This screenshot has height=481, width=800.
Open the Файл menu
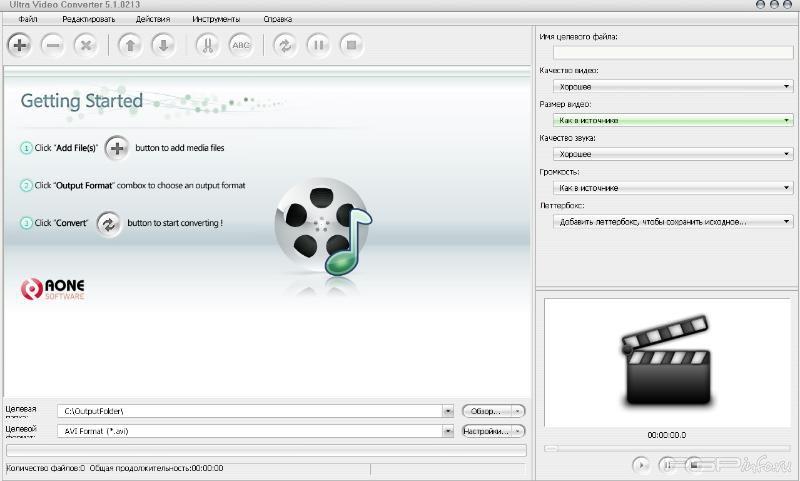(x=28, y=19)
